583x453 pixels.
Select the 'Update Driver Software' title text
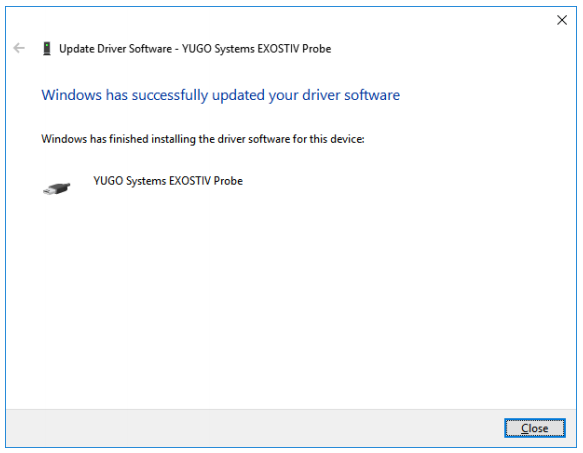click(x=115, y=49)
